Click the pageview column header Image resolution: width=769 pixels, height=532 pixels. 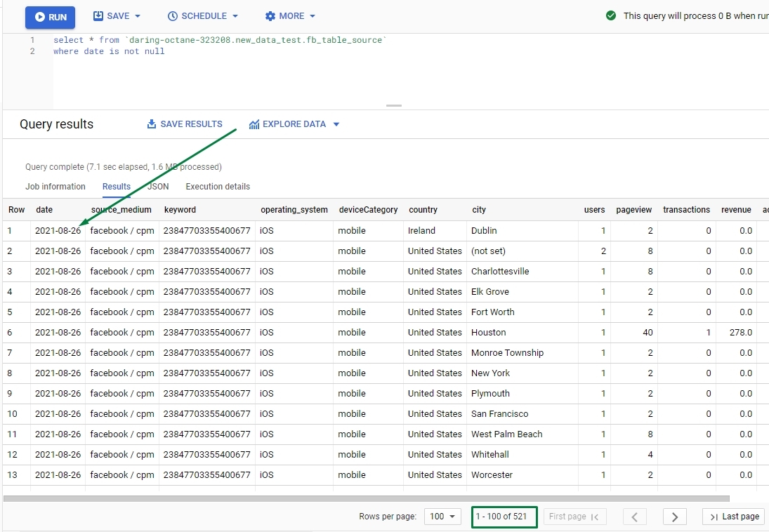pyautogui.click(x=633, y=209)
